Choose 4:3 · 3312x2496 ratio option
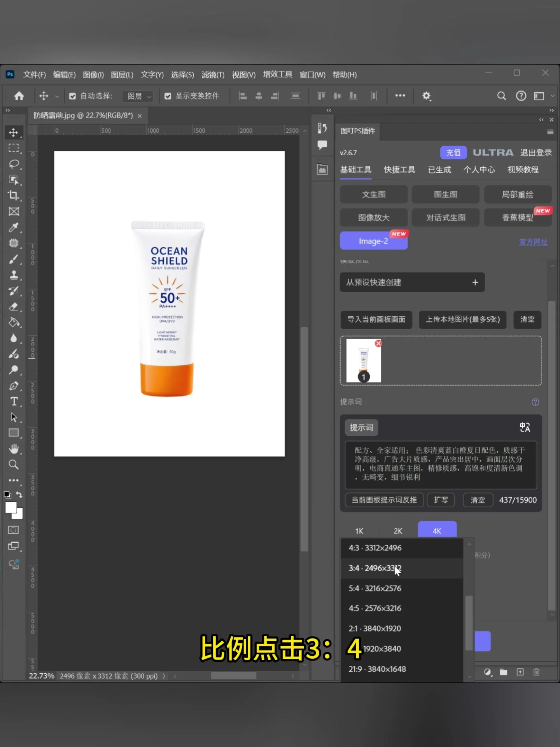560x747 pixels. pyautogui.click(x=402, y=548)
